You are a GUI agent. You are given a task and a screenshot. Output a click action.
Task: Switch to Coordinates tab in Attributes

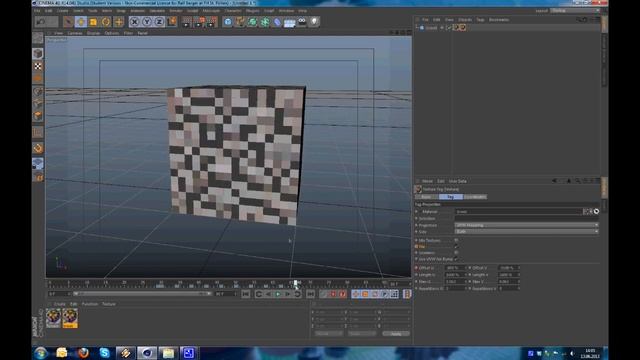tap(475, 197)
